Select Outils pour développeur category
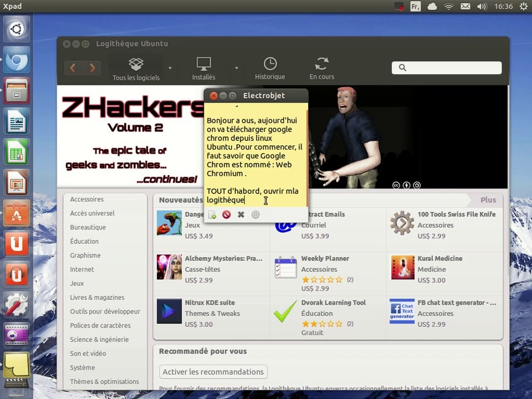532x399 pixels. [105, 311]
